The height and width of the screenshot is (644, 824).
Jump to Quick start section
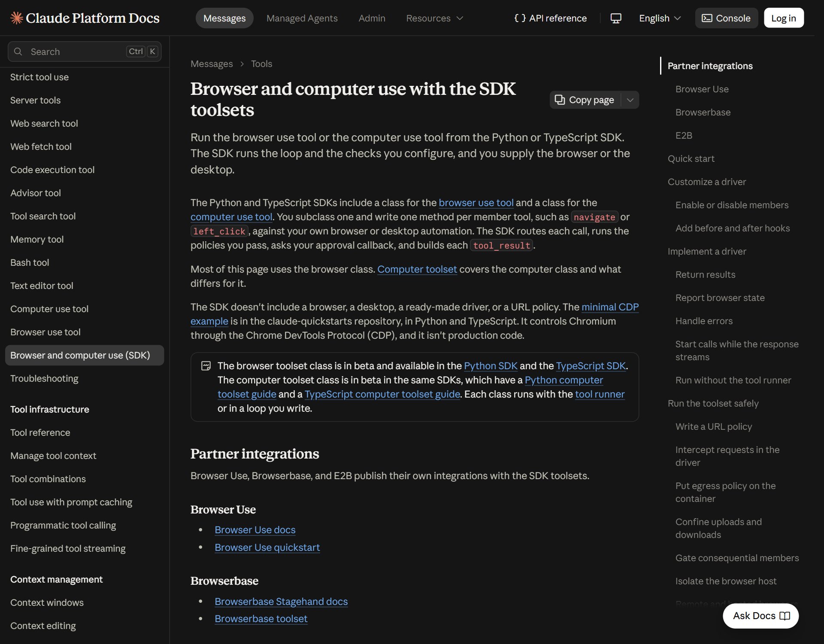[x=691, y=158]
